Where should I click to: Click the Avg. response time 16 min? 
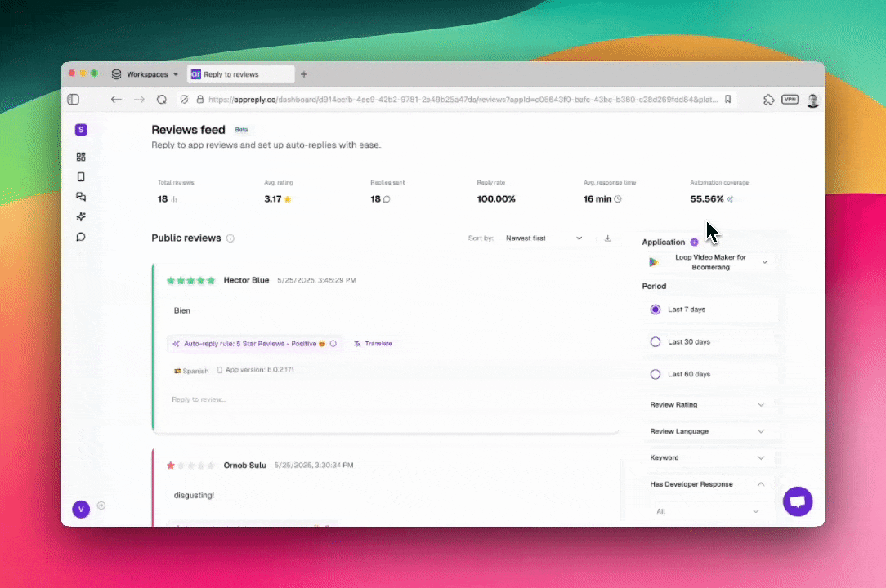pyautogui.click(x=597, y=198)
